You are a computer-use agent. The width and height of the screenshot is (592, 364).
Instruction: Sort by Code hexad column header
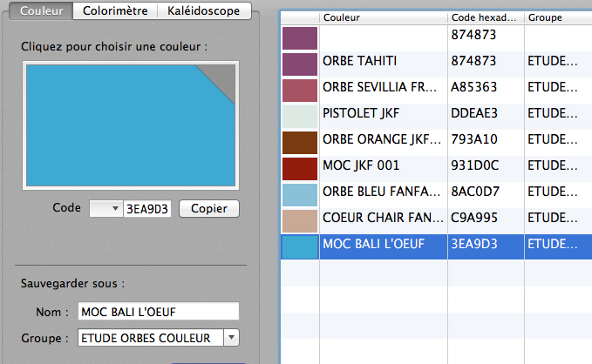486,17
